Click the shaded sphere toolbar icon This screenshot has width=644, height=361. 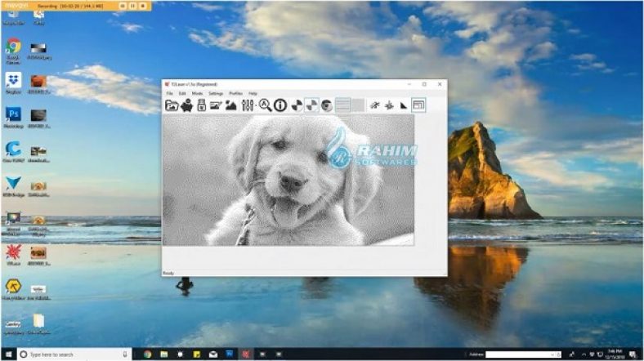327,105
